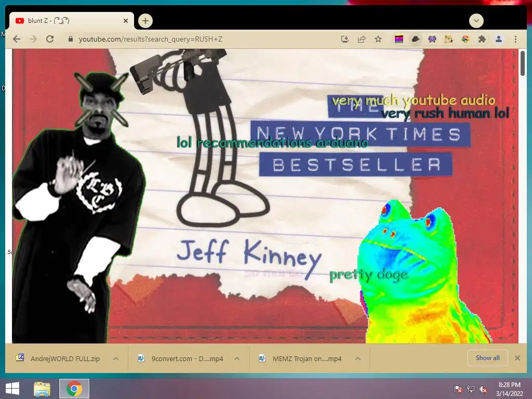This screenshot has height=399, width=532.
Task: Click 'lol recommendations arduano' text
Action: pos(272,142)
